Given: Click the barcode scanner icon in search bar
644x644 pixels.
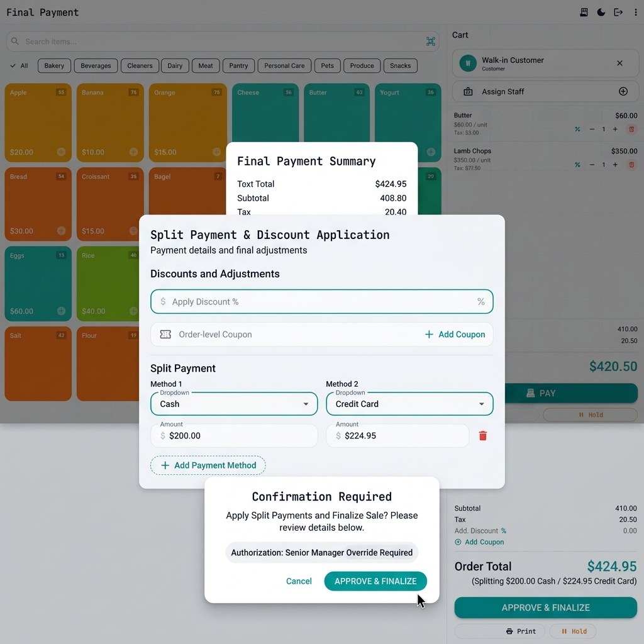Looking at the screenshot, I should pyautogui.click(x=431, y=42).
